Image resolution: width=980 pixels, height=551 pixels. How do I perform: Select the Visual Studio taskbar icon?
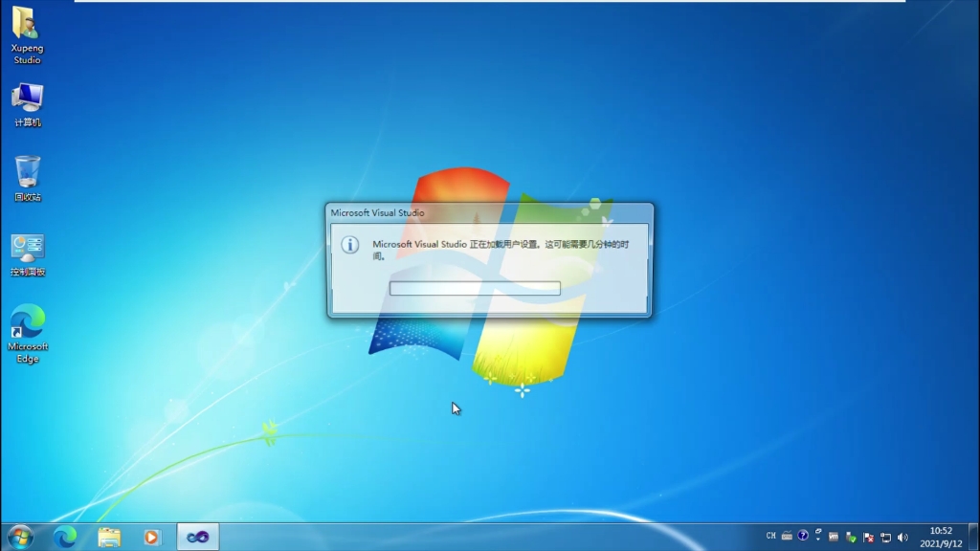(x=197, y=538)
